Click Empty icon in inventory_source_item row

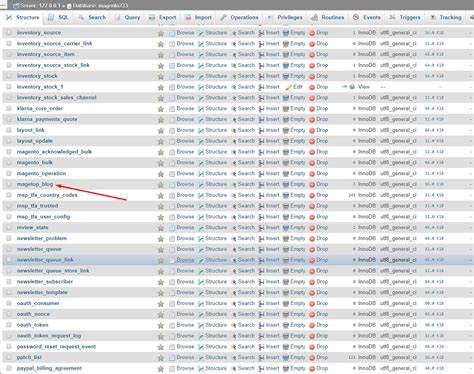click(286, 55)
